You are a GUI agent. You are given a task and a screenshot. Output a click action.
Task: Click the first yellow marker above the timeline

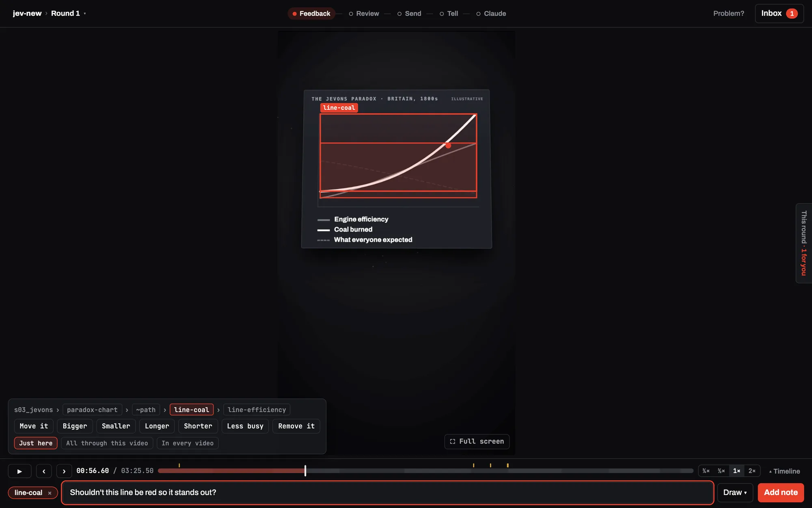tap(179, 465)
